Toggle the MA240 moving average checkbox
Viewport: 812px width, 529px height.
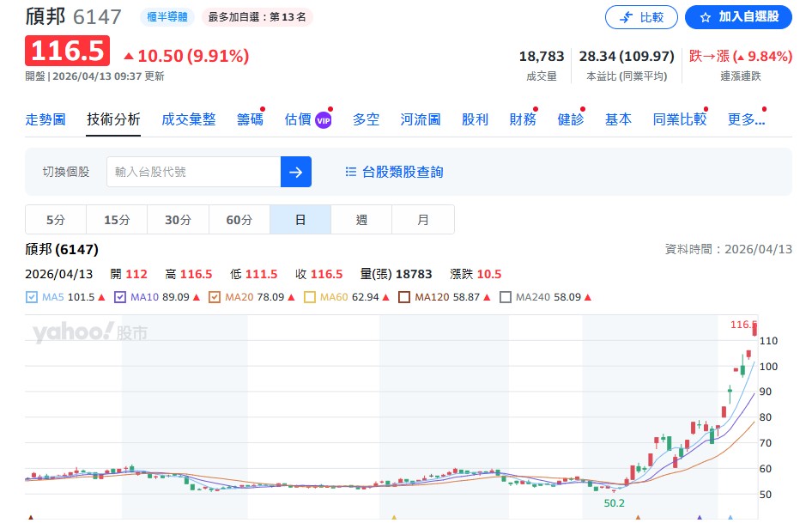(506, 298)
